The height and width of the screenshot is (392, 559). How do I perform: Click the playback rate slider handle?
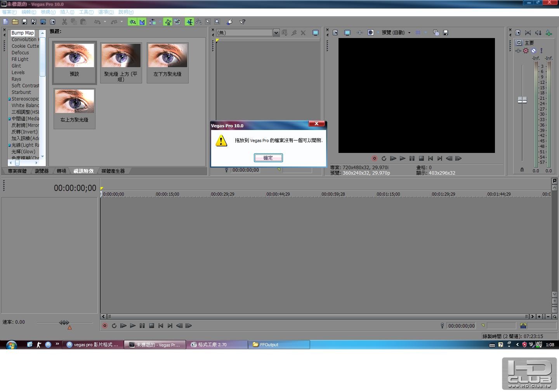click(64, 323)
